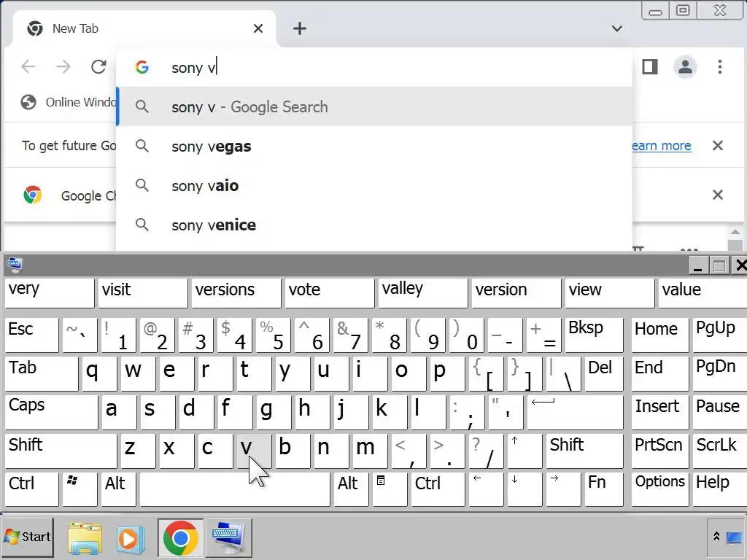Open the tab search chevron
This screenshot has height=560, width=747.
[x=617, y=28]
